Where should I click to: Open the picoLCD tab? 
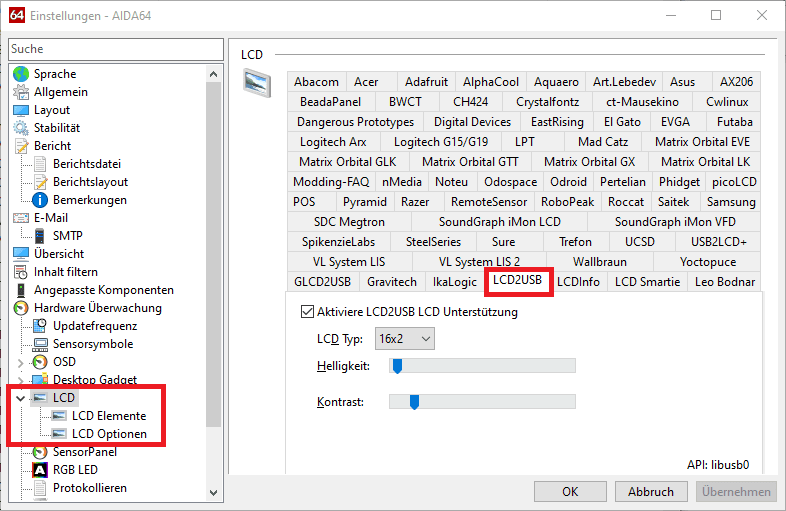[x=734, y=182]
